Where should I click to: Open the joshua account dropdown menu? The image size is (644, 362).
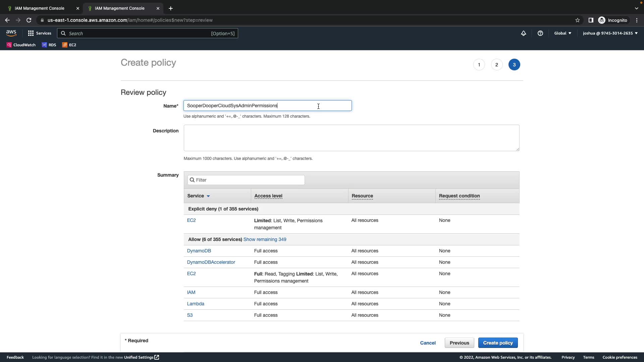610,33
